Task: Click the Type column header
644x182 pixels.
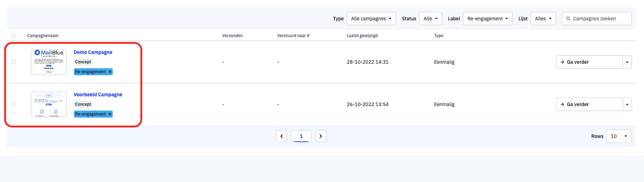Action: pos(439,36)
